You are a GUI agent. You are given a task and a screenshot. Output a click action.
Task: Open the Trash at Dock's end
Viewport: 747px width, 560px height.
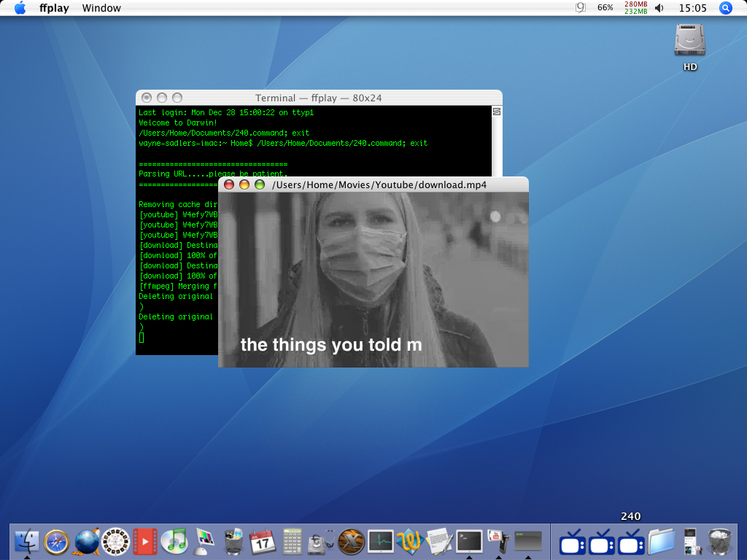click(719, 542)
